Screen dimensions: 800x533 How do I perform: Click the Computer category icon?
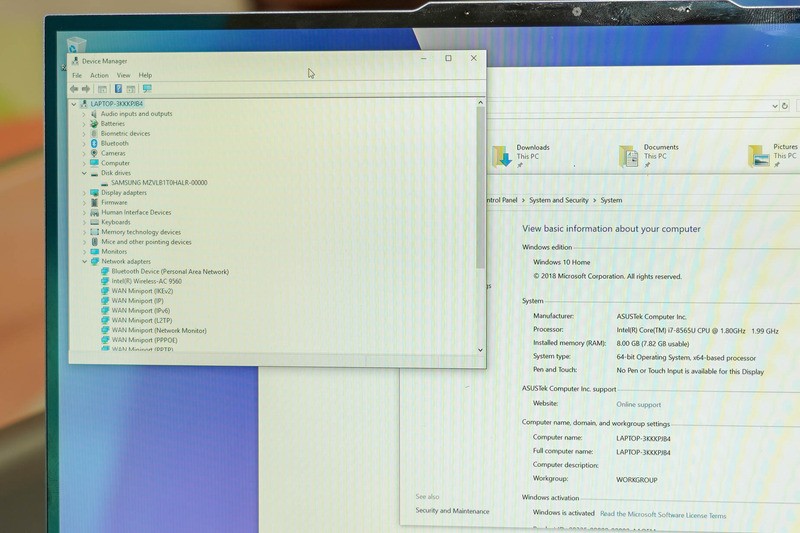click(x=94, y=163)
